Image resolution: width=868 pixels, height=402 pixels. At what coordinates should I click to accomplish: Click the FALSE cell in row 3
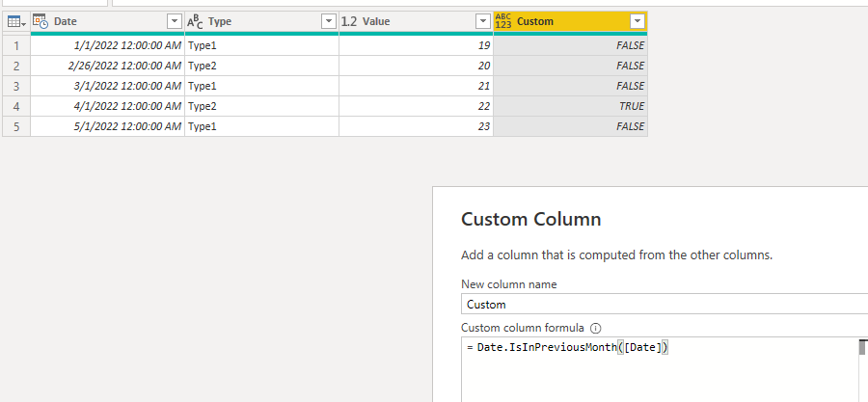570,86
